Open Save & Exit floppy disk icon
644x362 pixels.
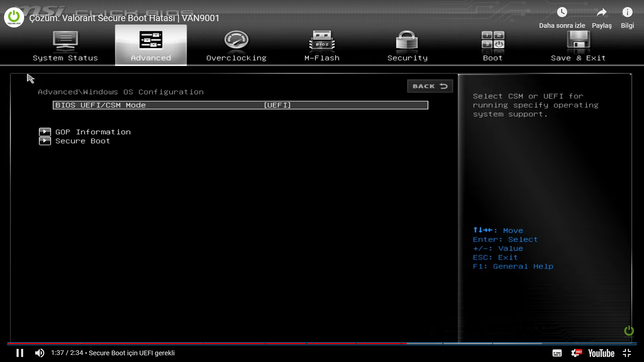click(x=578, y=40)
